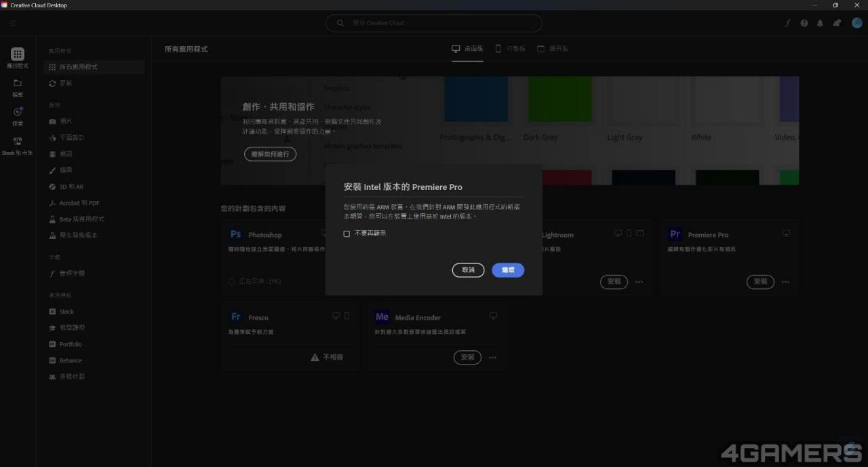
Task: Open more options on the Premiere Pro card
Action: pos(785,282)
